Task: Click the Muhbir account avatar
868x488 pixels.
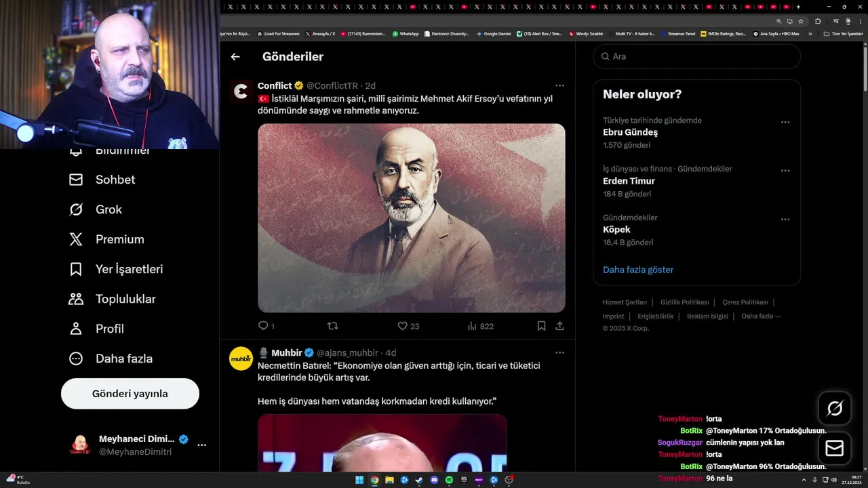Action: tap(241, 358)
